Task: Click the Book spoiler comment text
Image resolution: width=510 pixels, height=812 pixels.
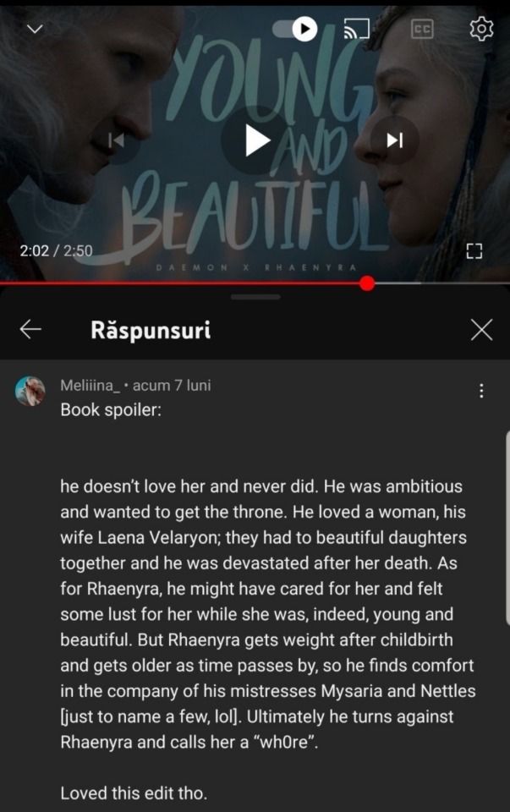Action: 111,409
